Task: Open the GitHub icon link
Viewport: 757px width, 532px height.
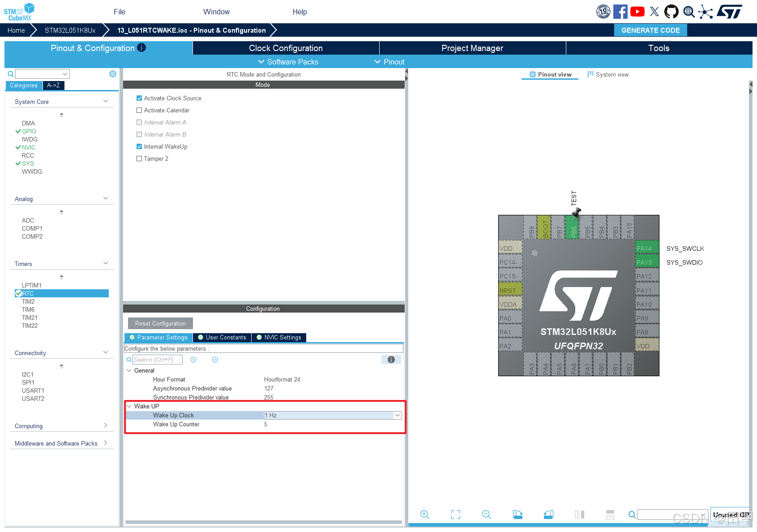Action: tap(671, 12)
